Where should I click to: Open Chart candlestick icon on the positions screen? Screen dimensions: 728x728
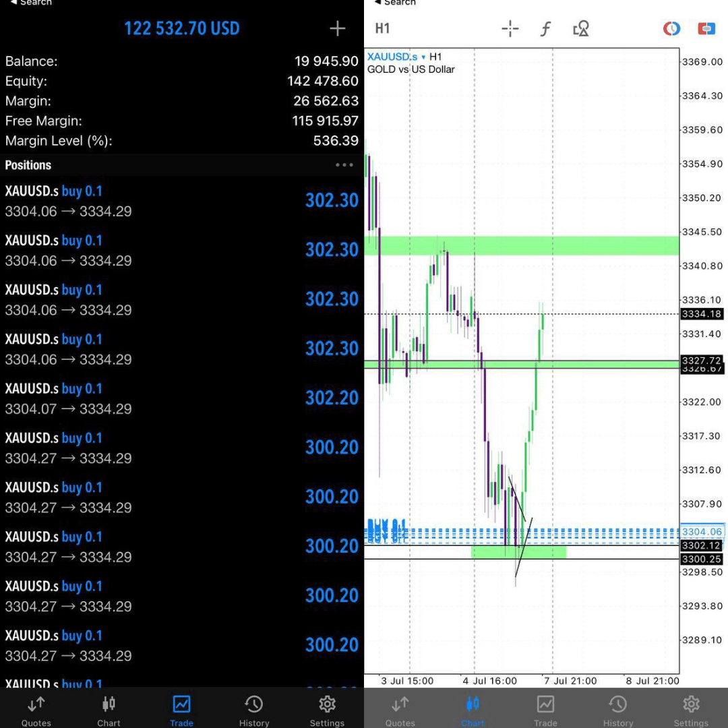coord(109,710)
